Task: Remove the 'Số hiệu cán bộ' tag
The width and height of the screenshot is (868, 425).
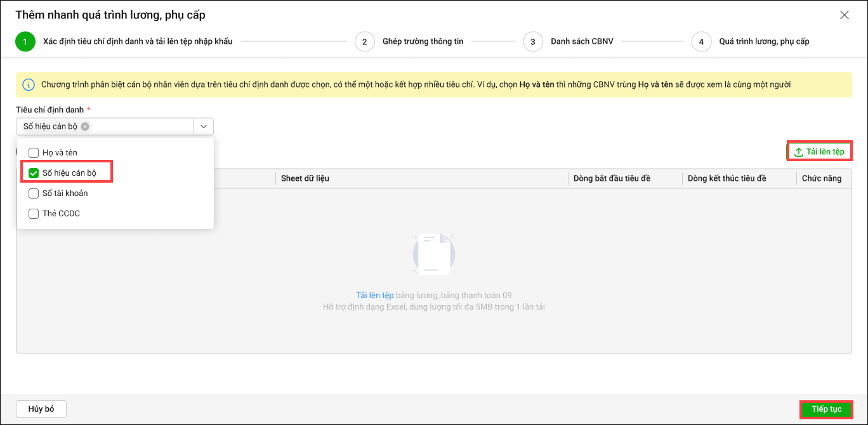Action: click(x=85, y=126)
